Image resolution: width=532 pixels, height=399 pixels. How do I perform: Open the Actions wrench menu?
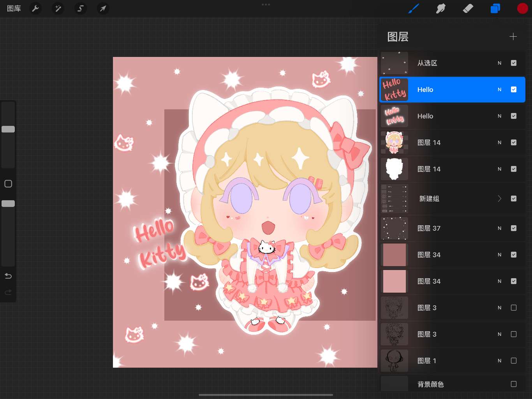[x=35, y=8]
